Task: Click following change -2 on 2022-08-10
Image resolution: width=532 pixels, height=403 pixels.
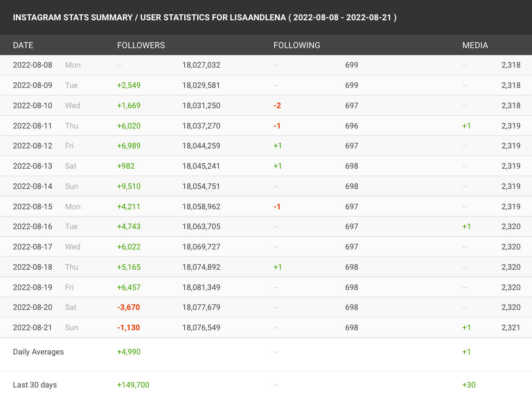Action: coord(277,105)
